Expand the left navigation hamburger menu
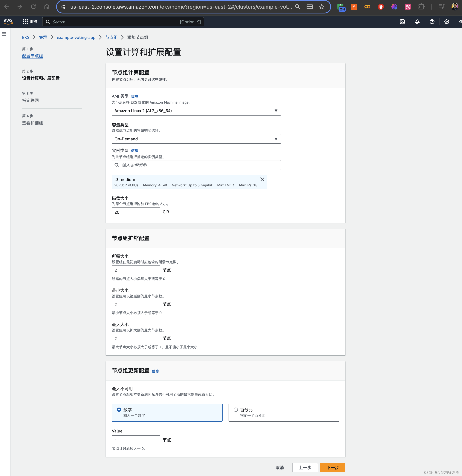This screenshot has width=462, height=476. point(4,34)
